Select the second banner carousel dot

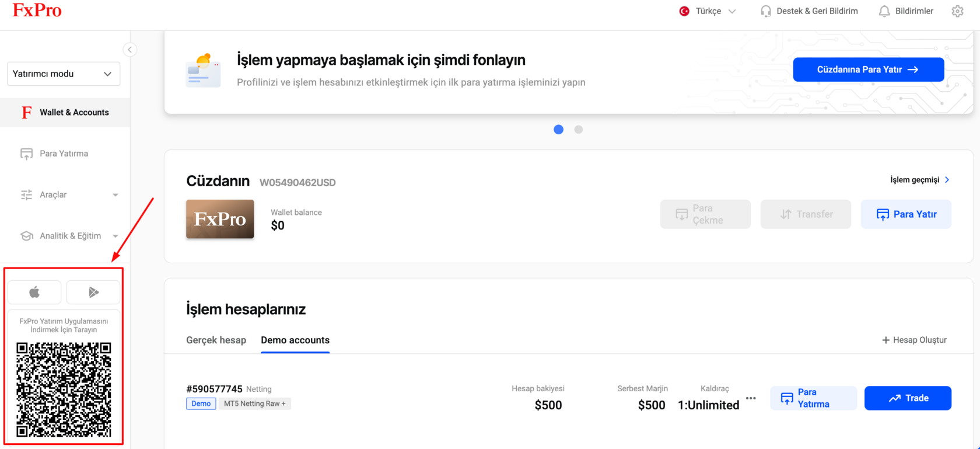tap(578, 130)
